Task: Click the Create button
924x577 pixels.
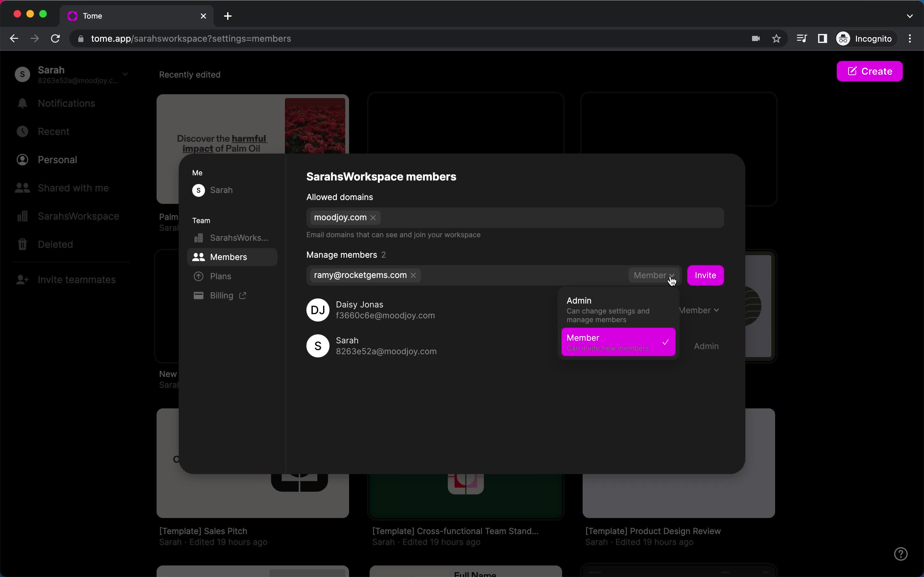Action: [869, 71]
